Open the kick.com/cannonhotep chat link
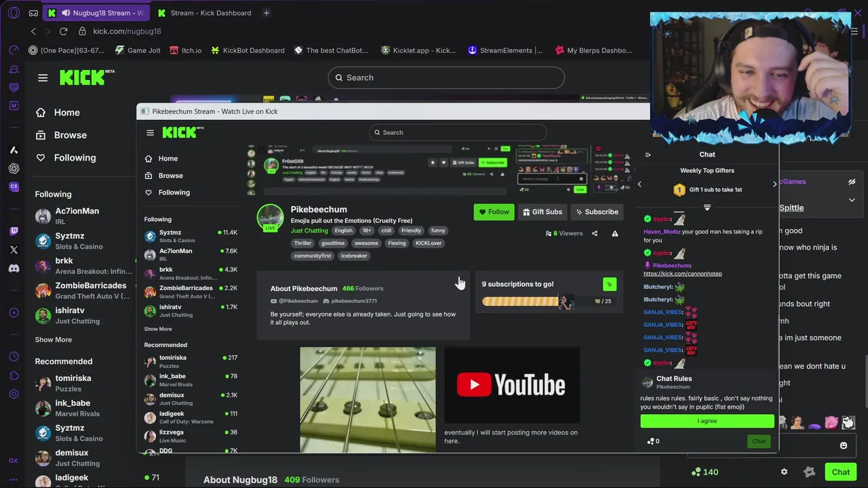This screenshot has height=488, width=868. point(682,274)
